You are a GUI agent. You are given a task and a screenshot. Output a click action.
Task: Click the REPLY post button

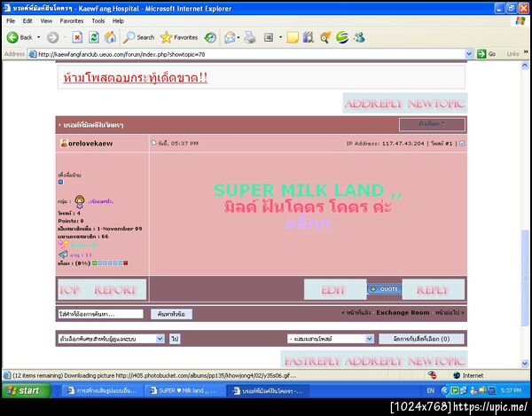click(433, 290)
